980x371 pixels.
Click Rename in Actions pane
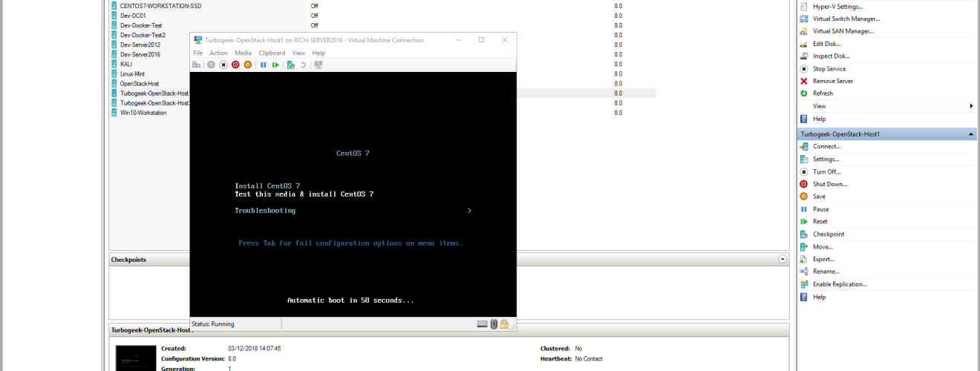click(826, 272)
